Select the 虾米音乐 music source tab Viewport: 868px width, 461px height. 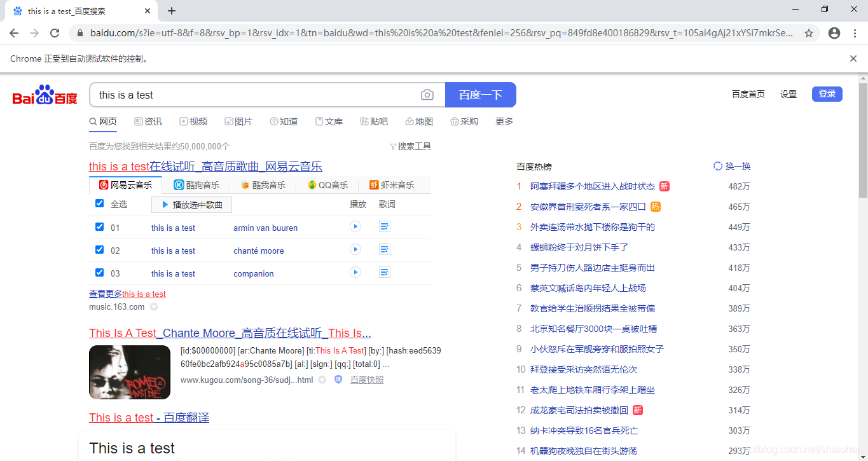coord(392,185)
